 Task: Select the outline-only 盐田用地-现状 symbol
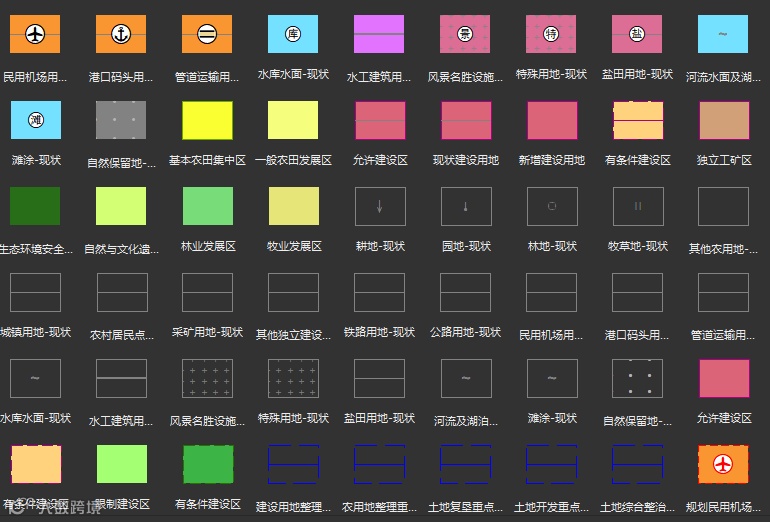pyautogui.click(x=380, y=378)
